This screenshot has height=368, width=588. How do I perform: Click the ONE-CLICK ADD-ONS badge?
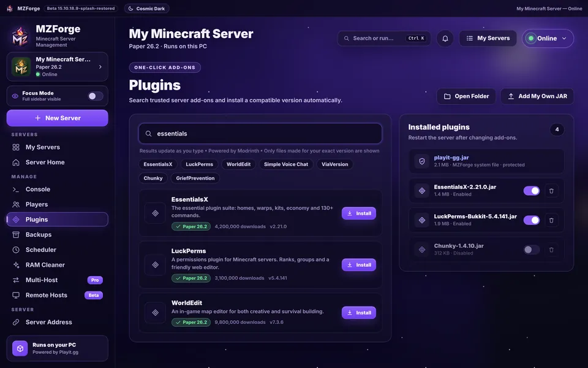[x=165, y=67]
